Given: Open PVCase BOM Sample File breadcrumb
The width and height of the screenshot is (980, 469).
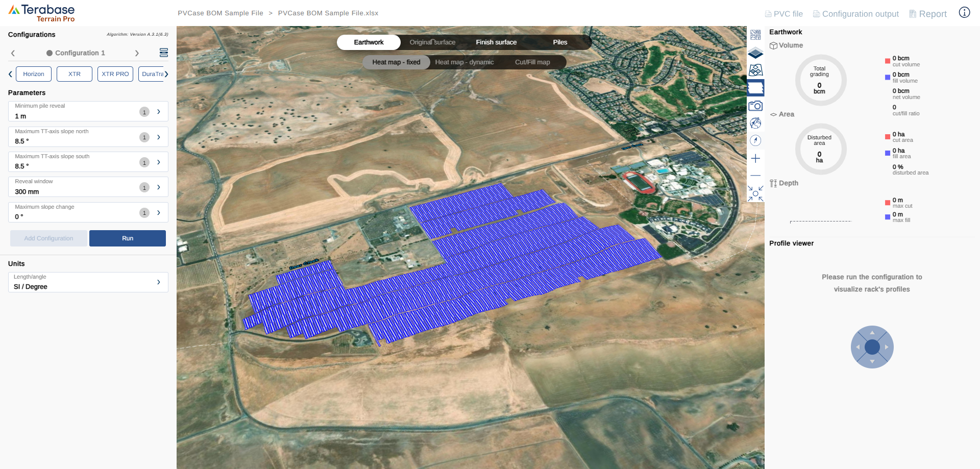Looking at the screenshot, I should point(220,13).
